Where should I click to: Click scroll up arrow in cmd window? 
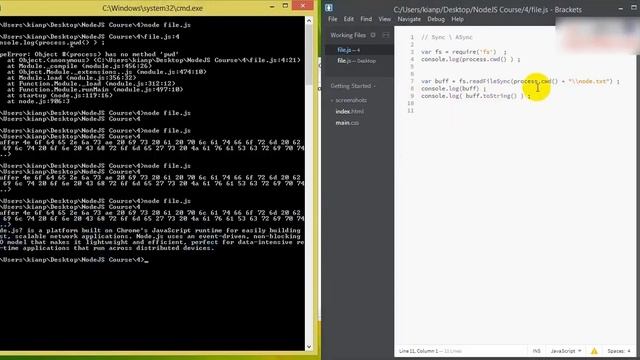click(309, 20)
